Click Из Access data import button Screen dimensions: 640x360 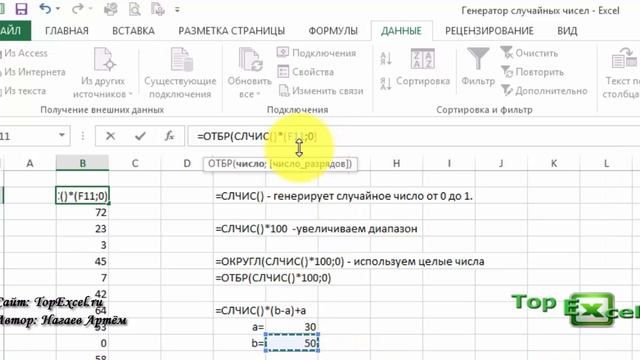pos(24,53)
